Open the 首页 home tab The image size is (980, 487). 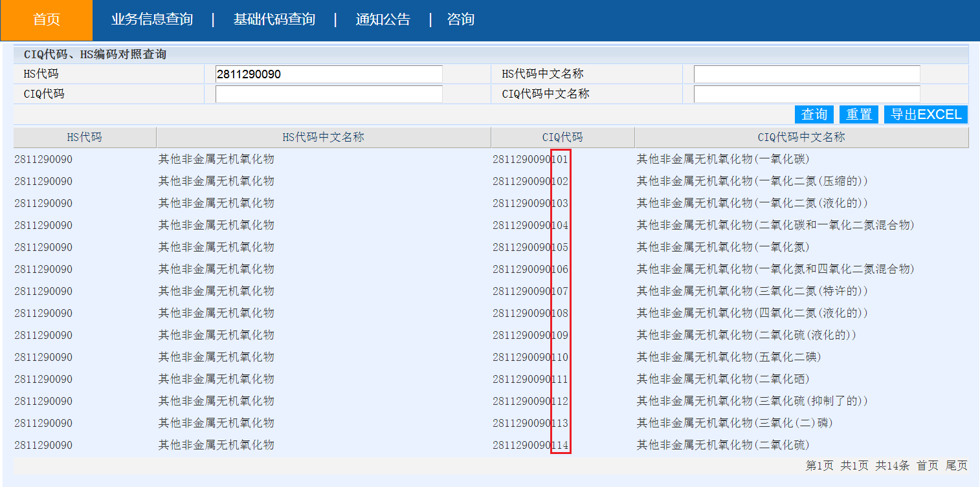pyautogui.click(x=46, y=20)
